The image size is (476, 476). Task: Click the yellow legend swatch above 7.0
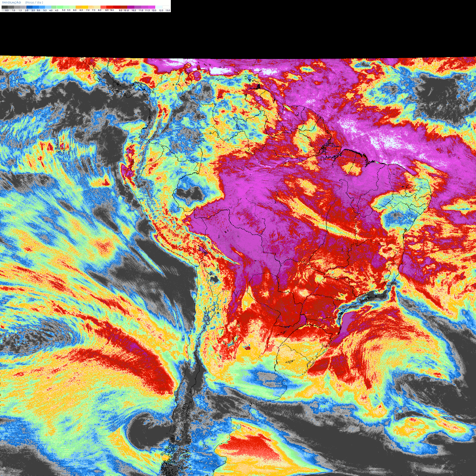[85, 7]
